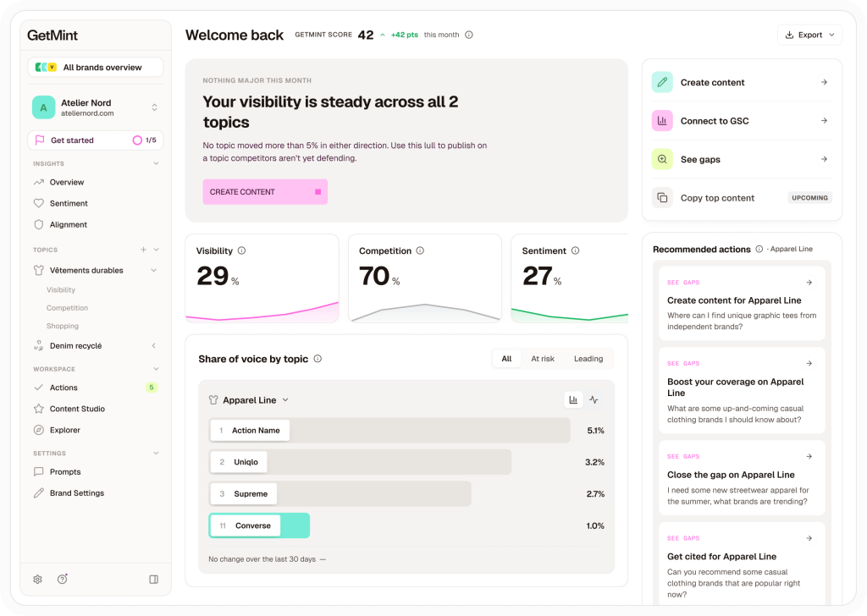Click the plus icon to add a topic
Viewport: 867px width, 616px height.
(x=143, y=250)
